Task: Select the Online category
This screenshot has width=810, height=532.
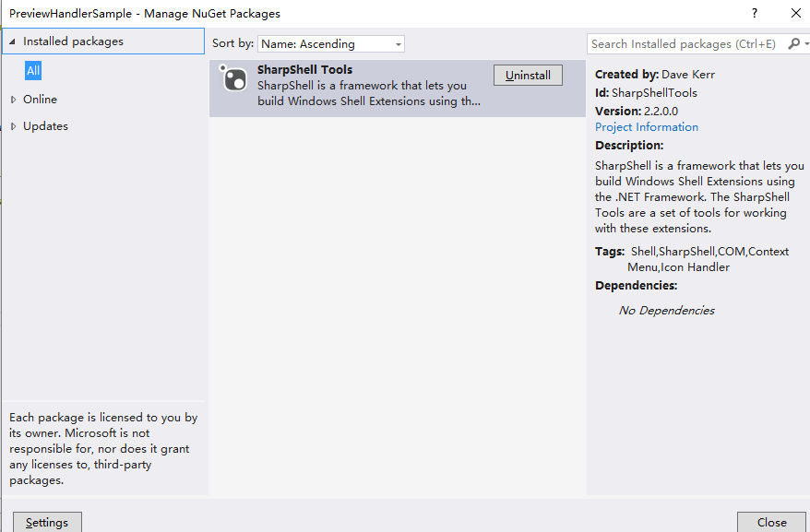Action: click(40, 100)
